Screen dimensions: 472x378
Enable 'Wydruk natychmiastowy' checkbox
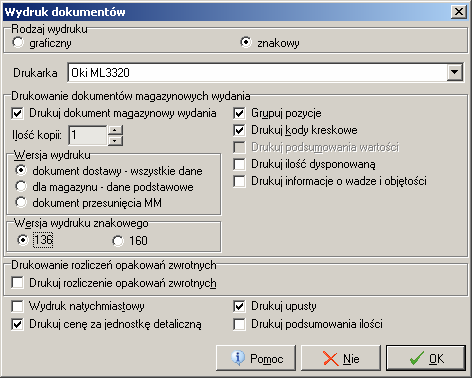tap(17, 306)
